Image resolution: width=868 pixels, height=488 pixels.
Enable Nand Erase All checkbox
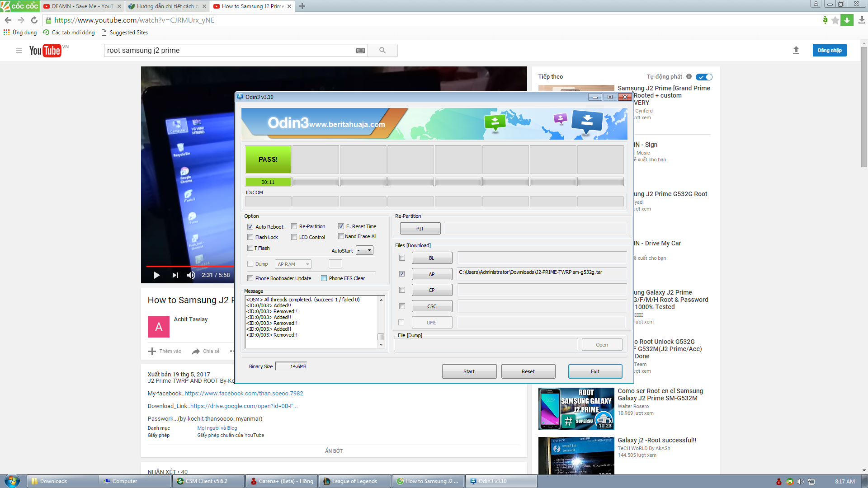click(x=341, y=236)
